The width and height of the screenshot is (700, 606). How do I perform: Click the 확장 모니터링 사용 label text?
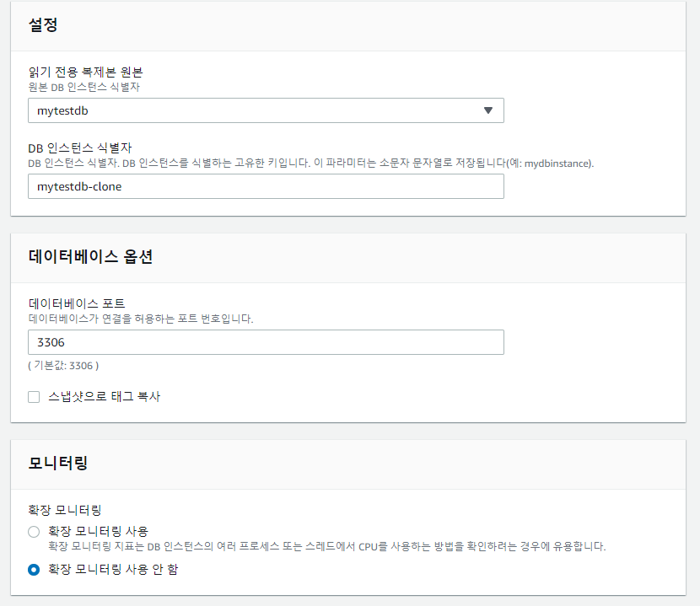point(98,531)
